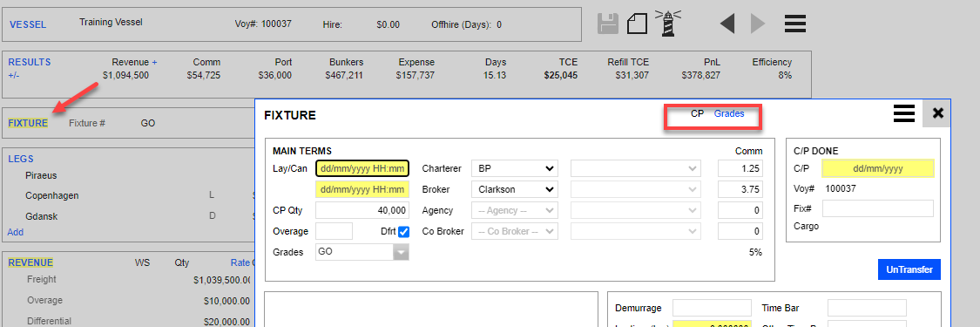Click the Revenue plus sign link
This screenshot has height=327, width=980.
point(154,63)
